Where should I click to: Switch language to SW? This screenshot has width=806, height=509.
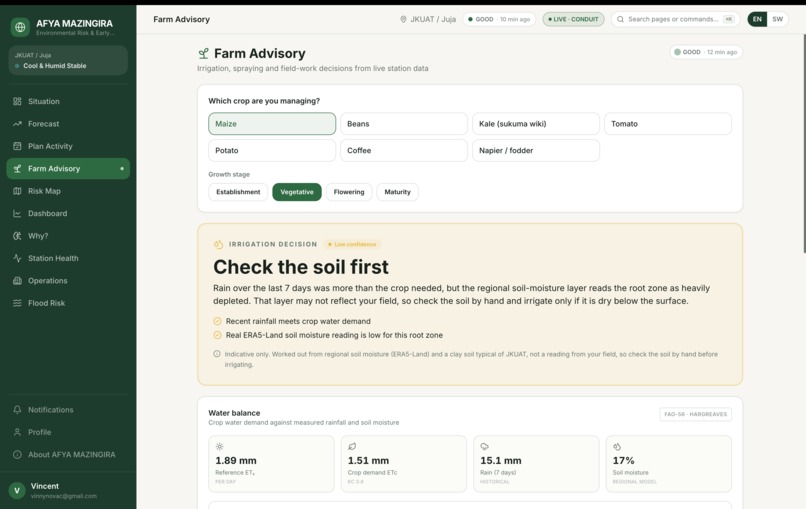coord(778,19)
